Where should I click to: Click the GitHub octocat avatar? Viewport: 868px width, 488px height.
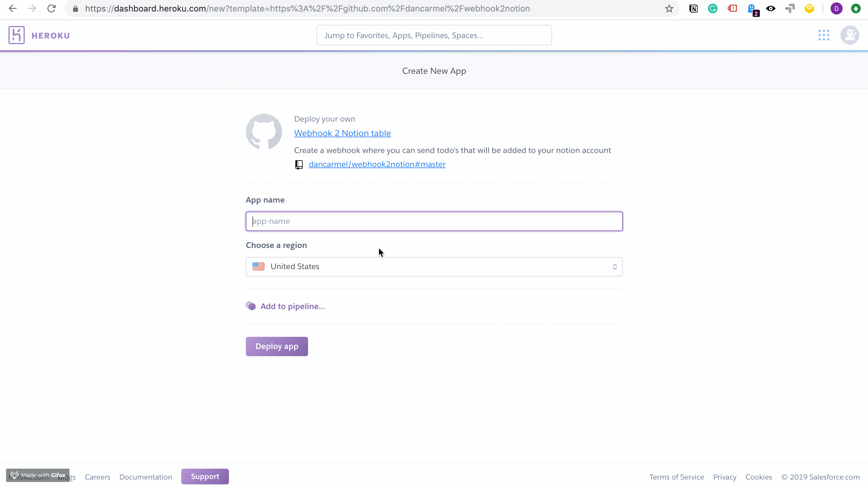(x=264, y=132)
